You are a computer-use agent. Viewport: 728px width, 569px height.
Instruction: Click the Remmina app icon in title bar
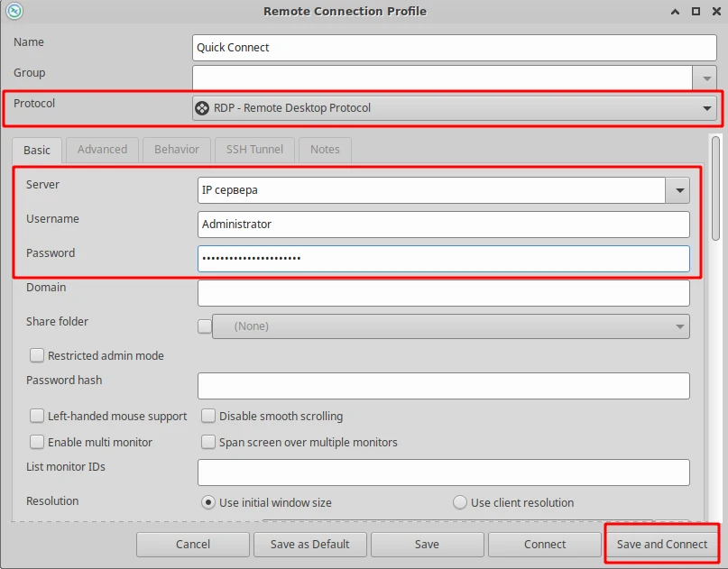point(14,12)
